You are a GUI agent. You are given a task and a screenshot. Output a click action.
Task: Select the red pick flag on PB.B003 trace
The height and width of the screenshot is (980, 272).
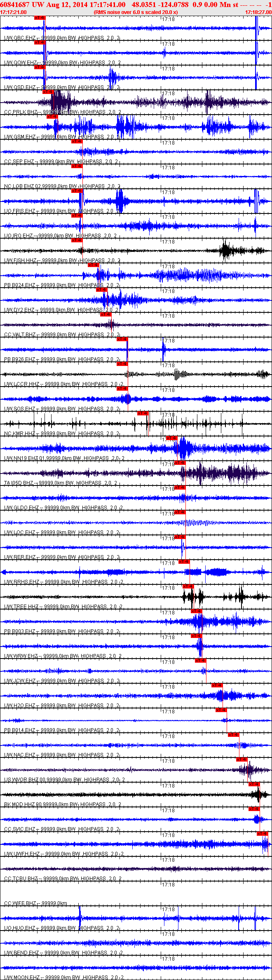point(197,611)
